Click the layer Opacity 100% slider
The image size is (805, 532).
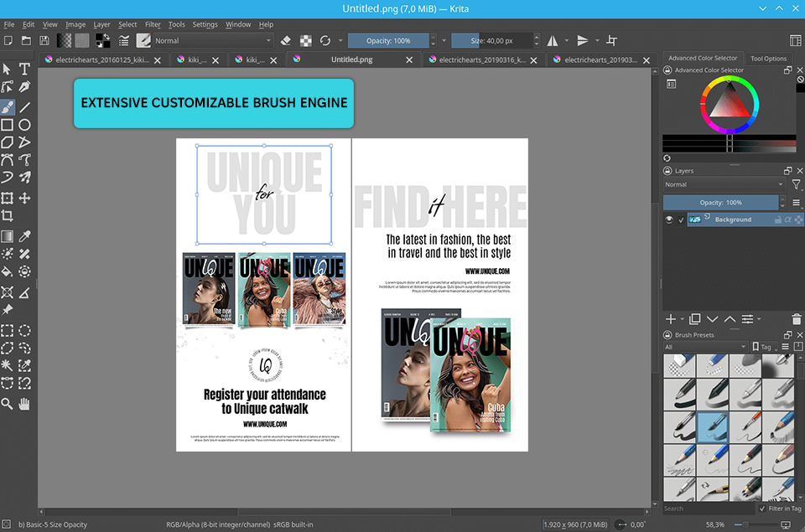(721, 203)
